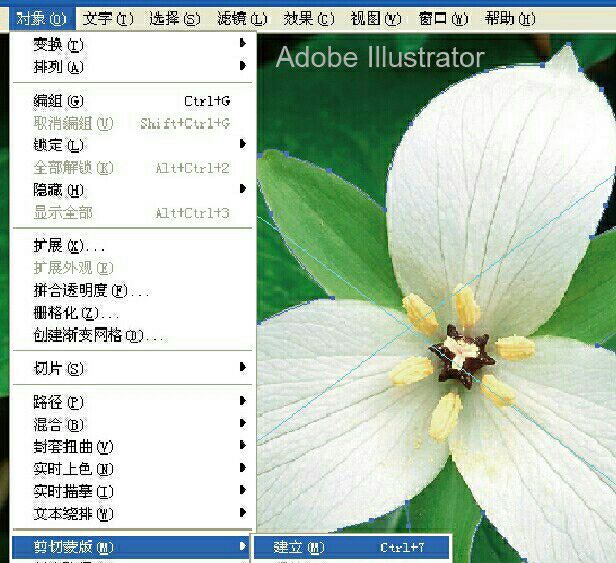
Task: Click the arrow beside 锁定(L)
Action: coord(243,144)
